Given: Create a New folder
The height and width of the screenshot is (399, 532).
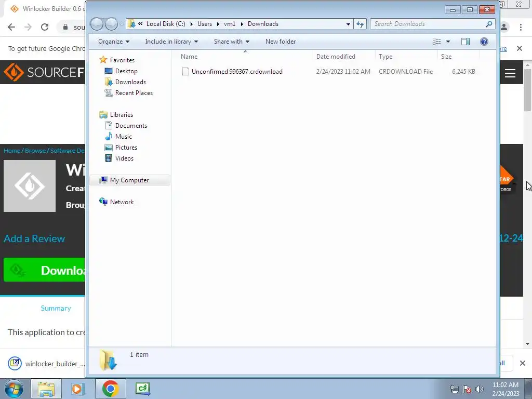Looking at the screenshot, I should coord(280,42).
